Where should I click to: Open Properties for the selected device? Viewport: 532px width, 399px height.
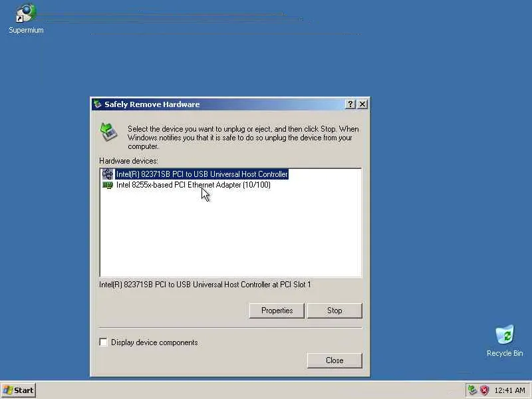(x=277, y=311)
